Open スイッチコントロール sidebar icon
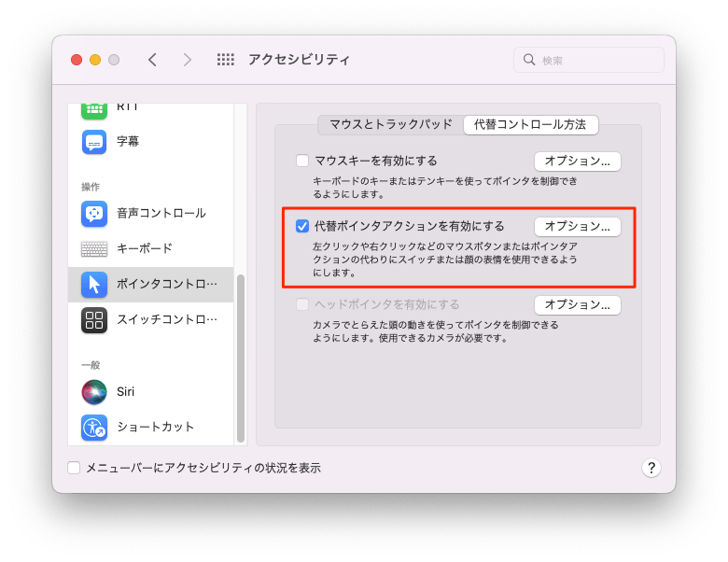This screenshot has width=728, height=562. (94, 320)
